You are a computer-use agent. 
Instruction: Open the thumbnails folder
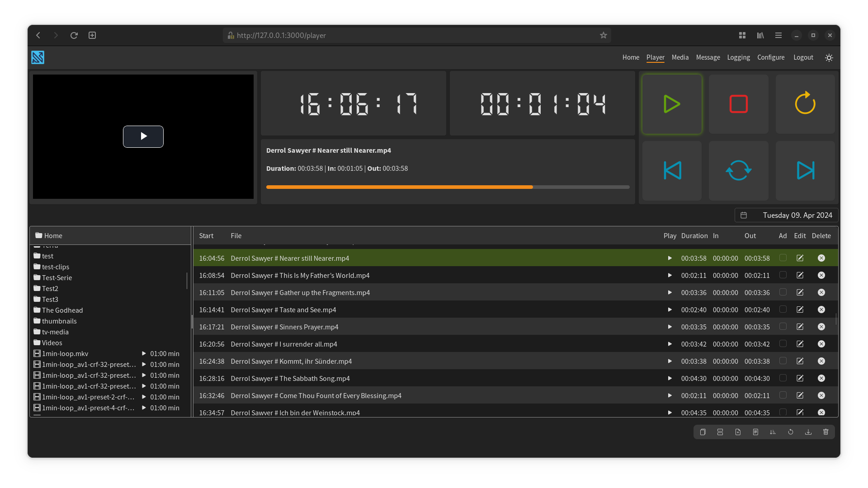point(55,321)
